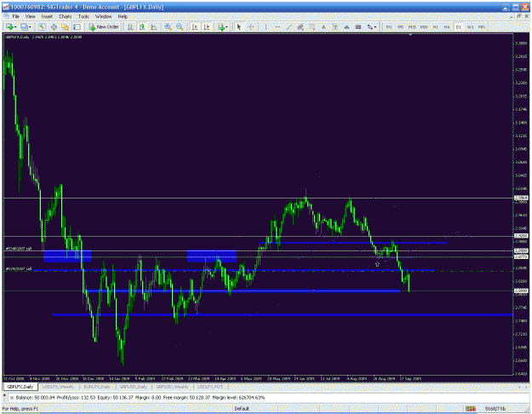Select the crosshair tool
This screenshot has height=414, width=532.
point(251,26)
